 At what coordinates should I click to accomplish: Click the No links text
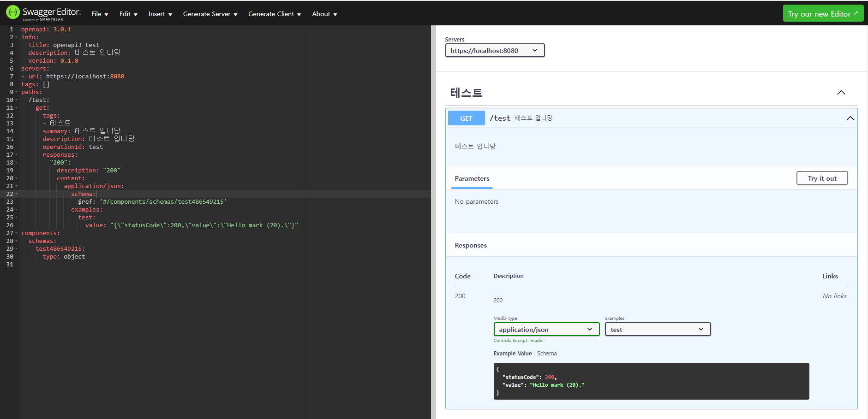coord(834,296)
